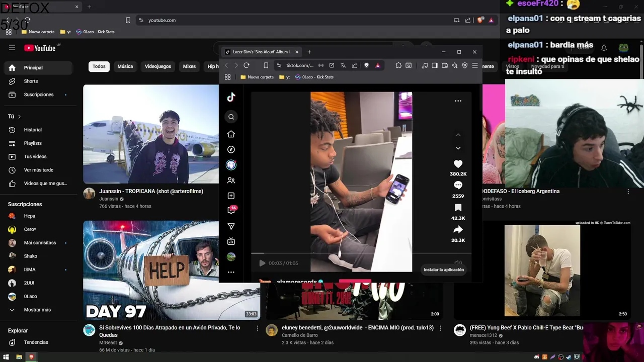Select the 'Mixes' filter chip
The width and height of the screenshot is (644, 362).
pyautogui.click(x=189, y=66)
